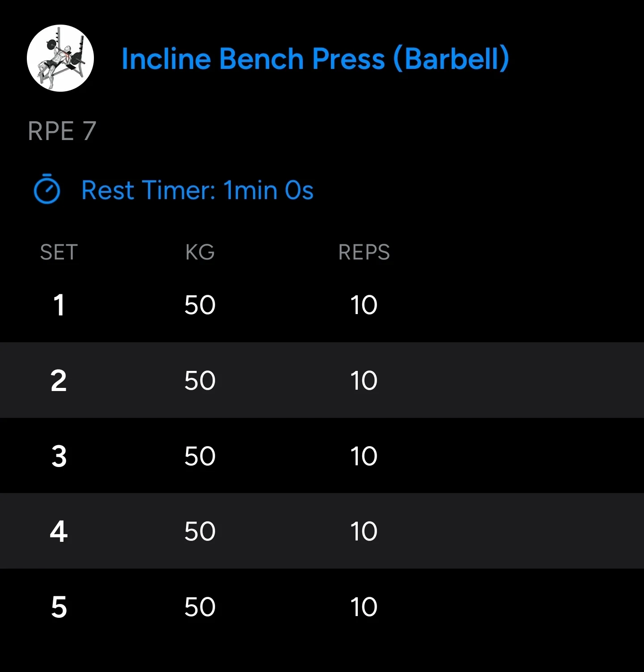The image size is (644, 672).
Task: Select the RPE 7 note text
Action: [x=62, y=131]
